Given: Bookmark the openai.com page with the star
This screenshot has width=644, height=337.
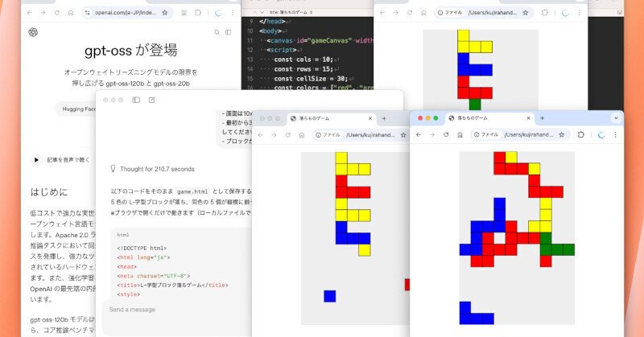Looking at the screenshot, I should (165, 13).
